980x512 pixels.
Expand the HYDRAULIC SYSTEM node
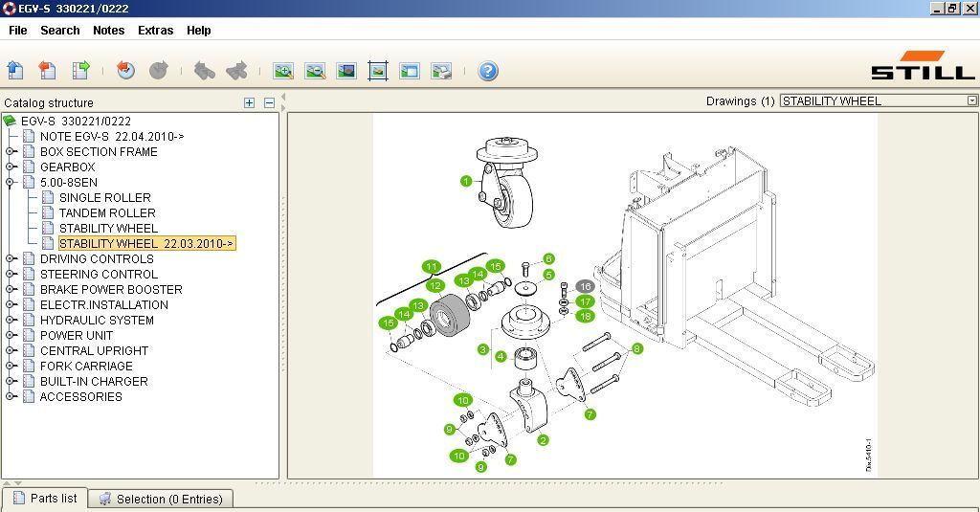10,320
